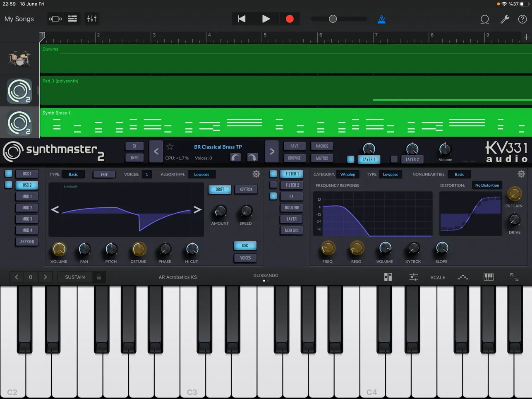Save the current SynthMaster preset
This screenshot has height=399, width=532.
pyautogui.click(x=294, y=146)
